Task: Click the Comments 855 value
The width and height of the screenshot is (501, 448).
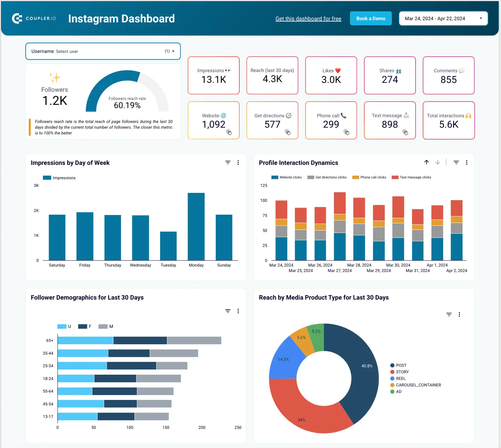Action: coord(449,80)
